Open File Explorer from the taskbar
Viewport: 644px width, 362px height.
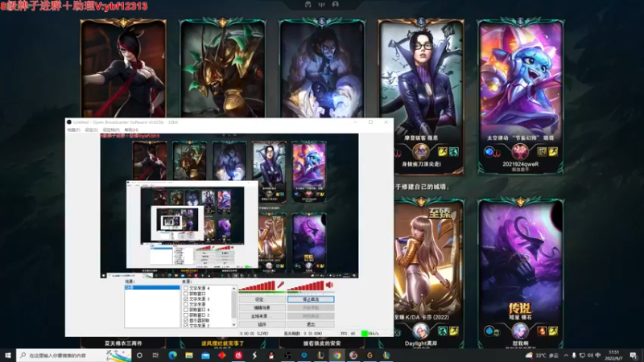click(x=189, y=356)
